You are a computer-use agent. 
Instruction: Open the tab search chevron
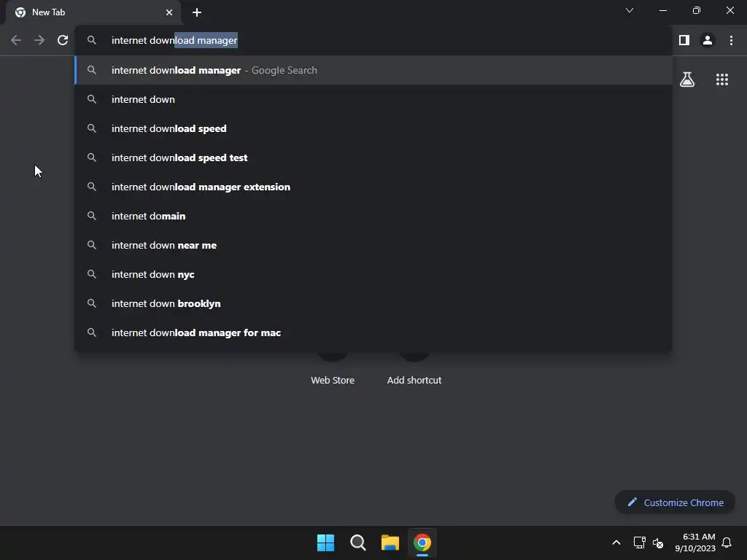[630, 10]
